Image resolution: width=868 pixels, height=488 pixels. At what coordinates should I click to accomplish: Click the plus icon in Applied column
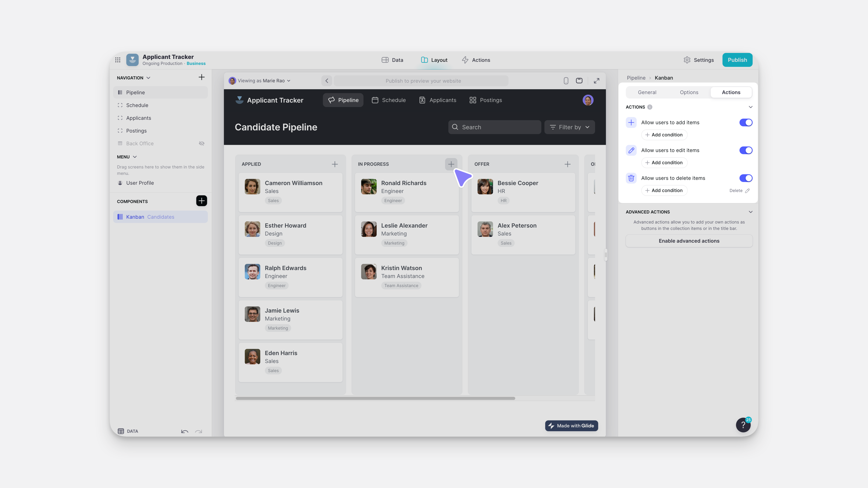tap(335, 164)
